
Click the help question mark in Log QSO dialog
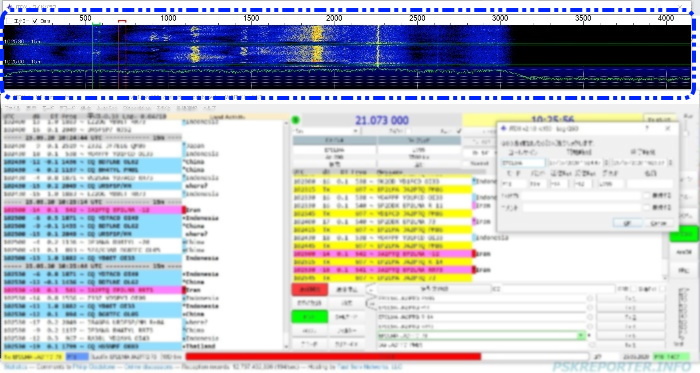point(648,128)
